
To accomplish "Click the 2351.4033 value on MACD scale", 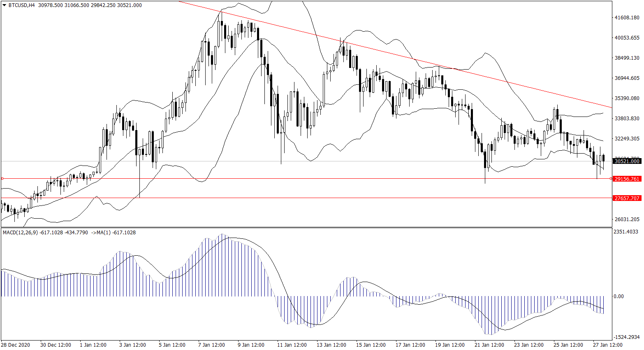I will [x=626, y=232].
